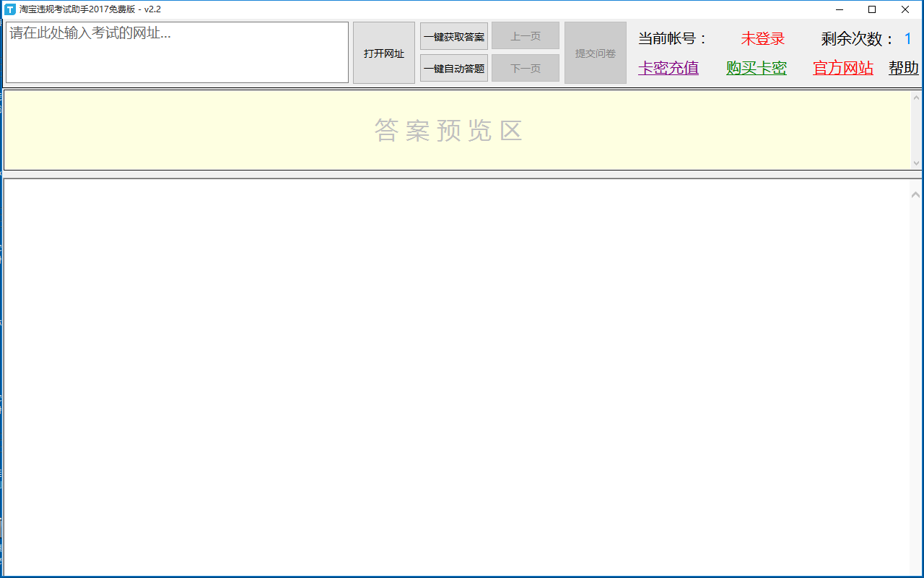
Task: Maximize the application window
Action: [x=872, y=9]
